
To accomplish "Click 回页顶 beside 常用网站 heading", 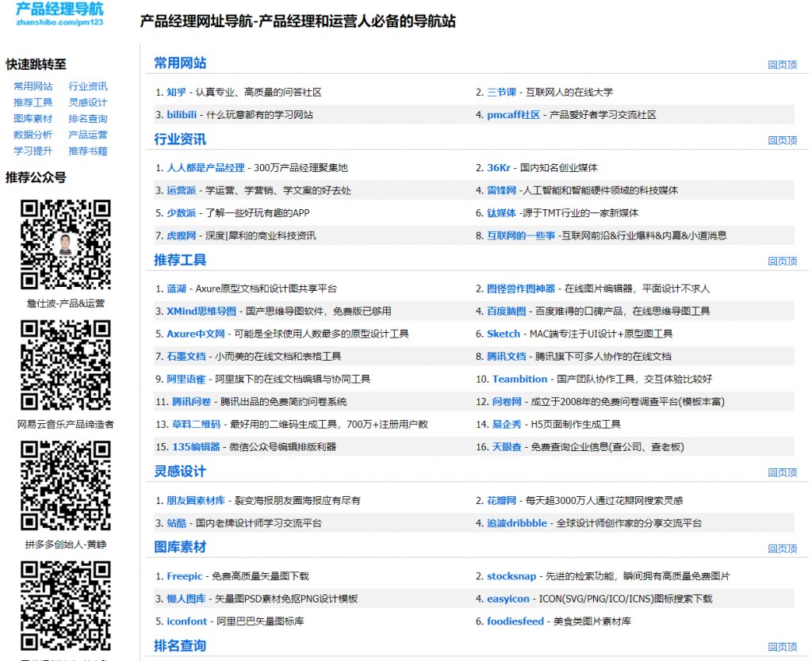I will click(x=783, y=65).
